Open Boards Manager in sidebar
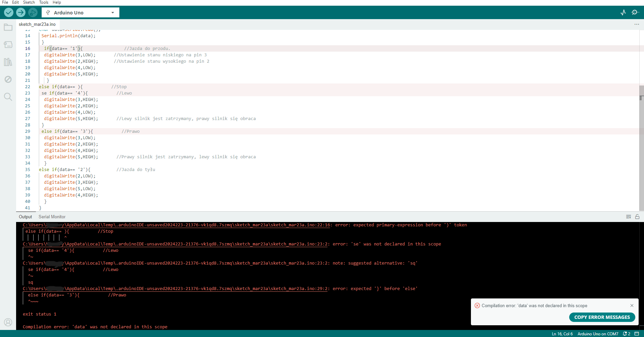This screenshot has width=644, height=337. (x=8, y=45)
